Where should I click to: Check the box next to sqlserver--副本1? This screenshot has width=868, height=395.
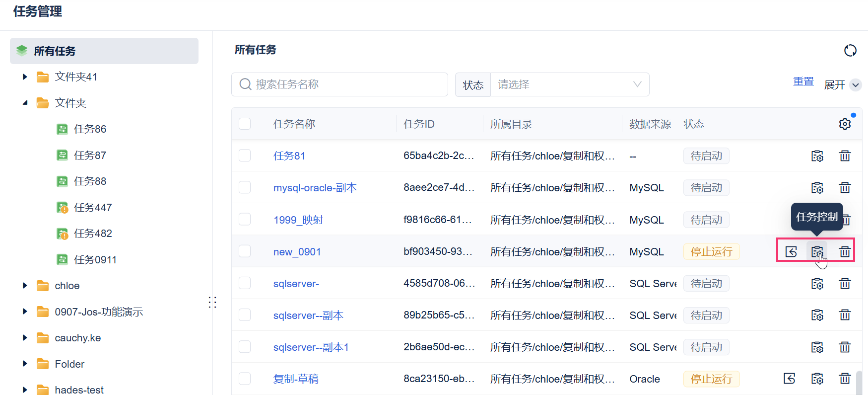point(245,347)
